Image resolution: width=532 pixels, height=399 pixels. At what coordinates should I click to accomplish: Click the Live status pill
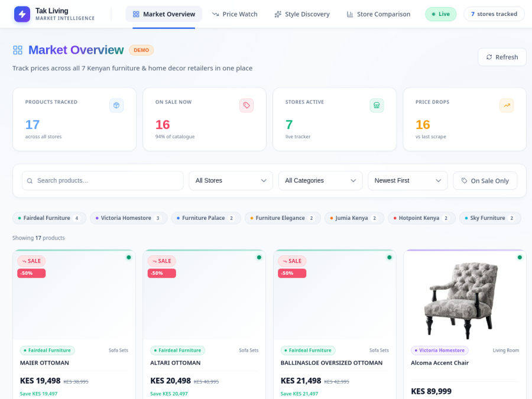tap(441, 14)
